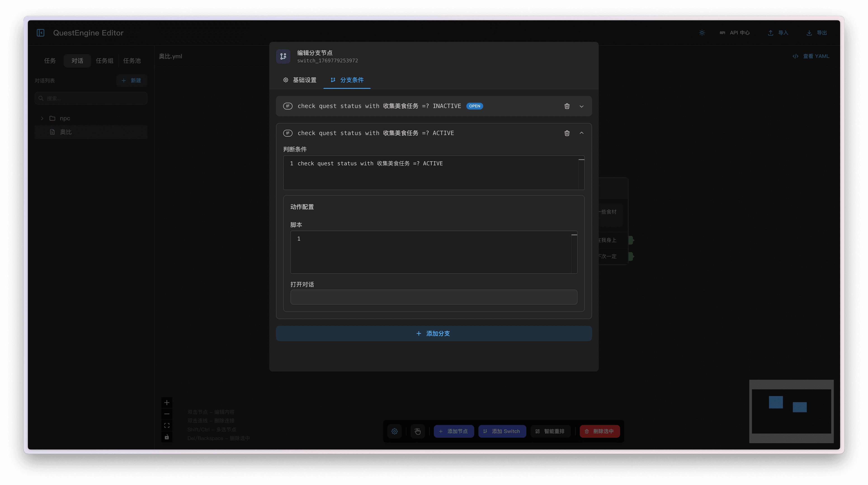
Task: Click the canvas zoom out minus icon
Action: (x=167, y=414)
